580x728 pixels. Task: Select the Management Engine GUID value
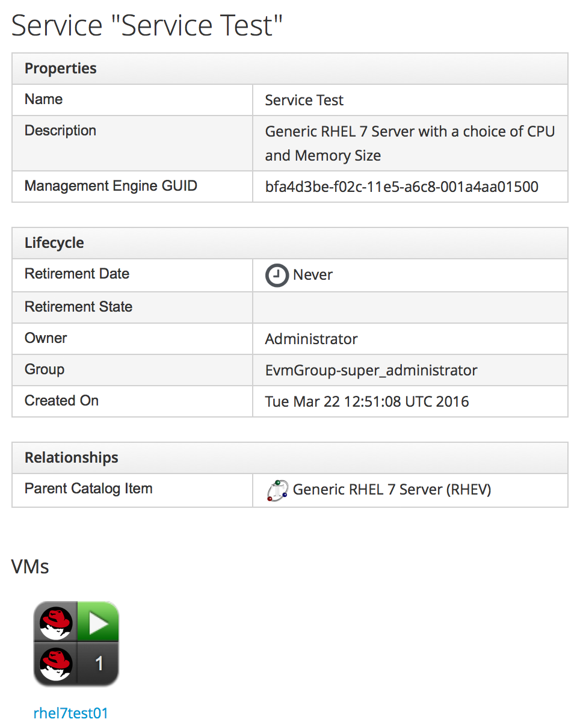[401, 187]
